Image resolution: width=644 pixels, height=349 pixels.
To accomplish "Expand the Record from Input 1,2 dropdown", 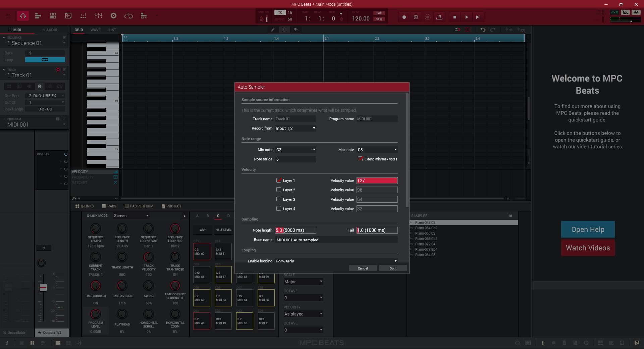I will pyautogui.click(x=296, y=128).
